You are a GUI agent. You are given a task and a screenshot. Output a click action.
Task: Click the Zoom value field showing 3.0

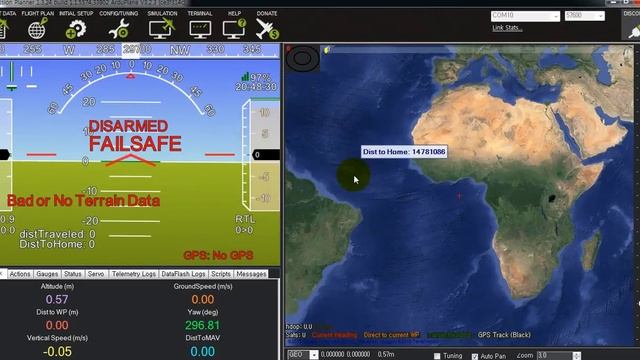pos(555,356)
